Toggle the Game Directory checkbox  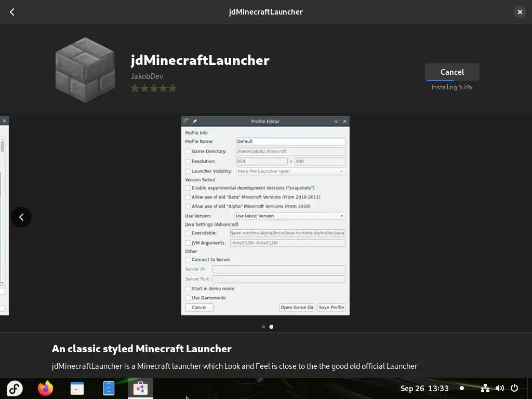point(188,151)
